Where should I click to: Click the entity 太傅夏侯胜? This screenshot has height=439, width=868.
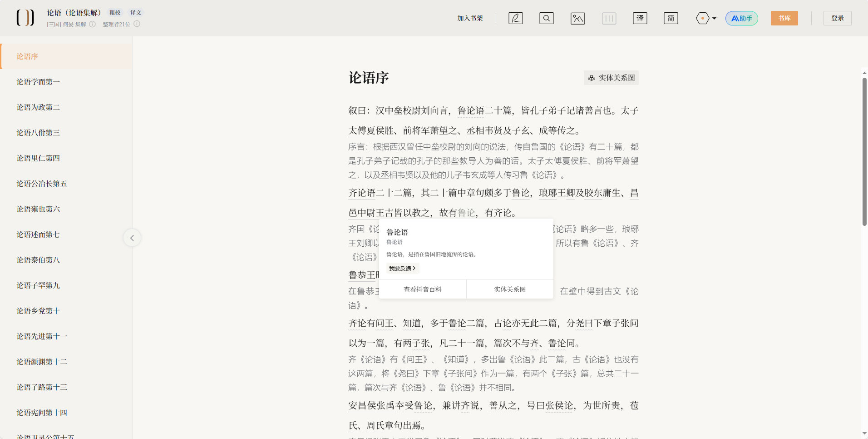(371, 130)
